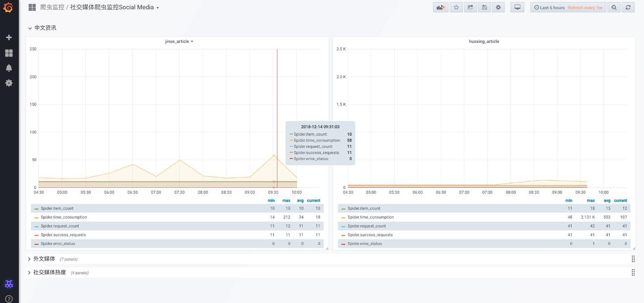This screenshot has width=644, height=303.
Task: Click the Refresh every 1m label
Action: (x=585, y=8)
